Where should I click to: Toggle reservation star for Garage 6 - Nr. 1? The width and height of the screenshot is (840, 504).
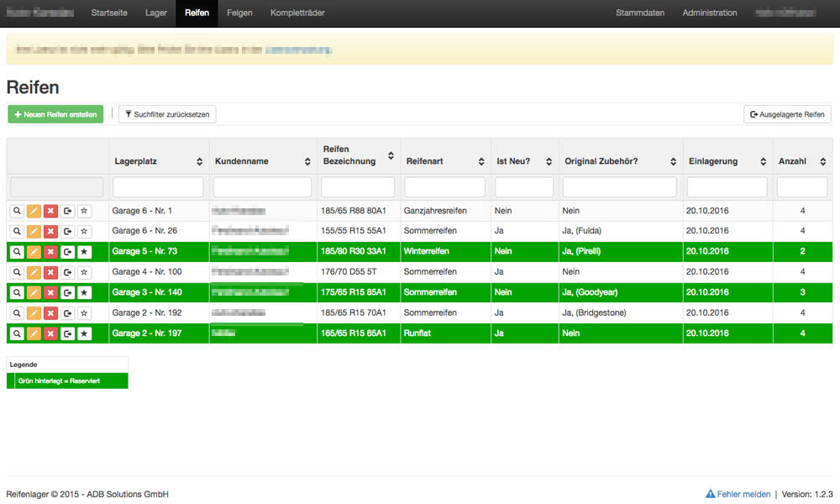click(x=84, y=211)
